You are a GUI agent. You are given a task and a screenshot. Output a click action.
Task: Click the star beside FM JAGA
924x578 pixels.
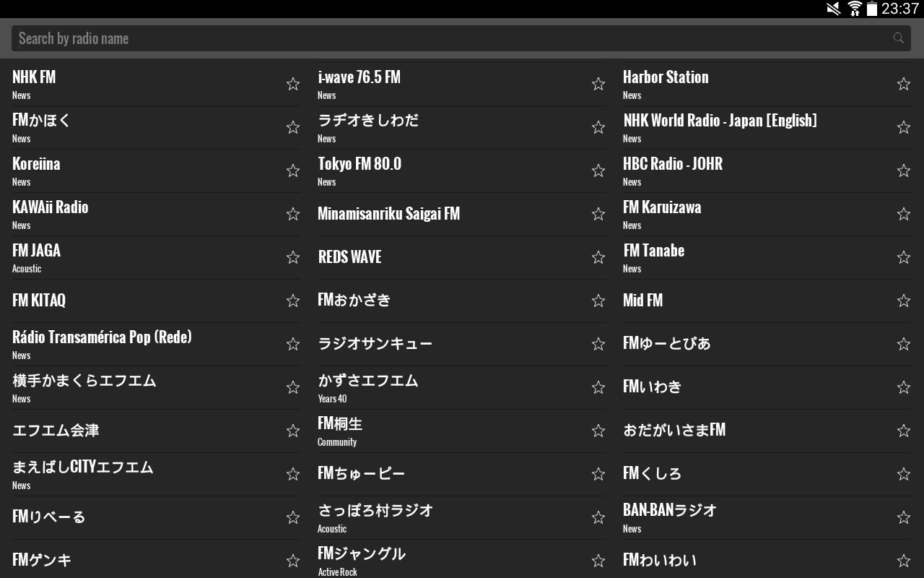coord(292,257)
